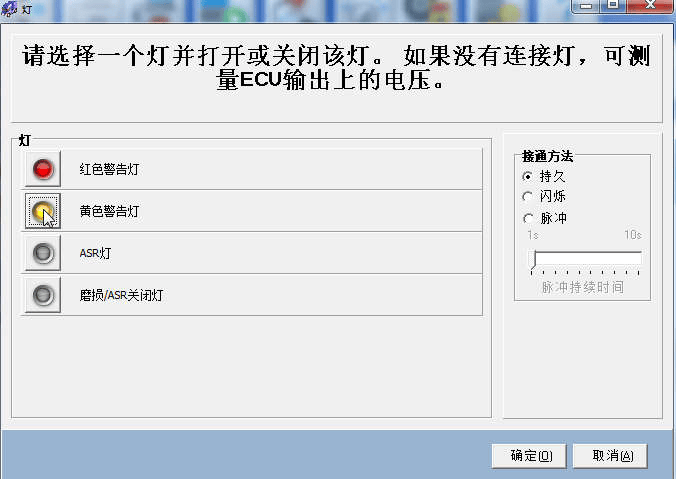Click the ASR灯 label text
The width and height of the screenshot is (676, 479).
point(95,253)
